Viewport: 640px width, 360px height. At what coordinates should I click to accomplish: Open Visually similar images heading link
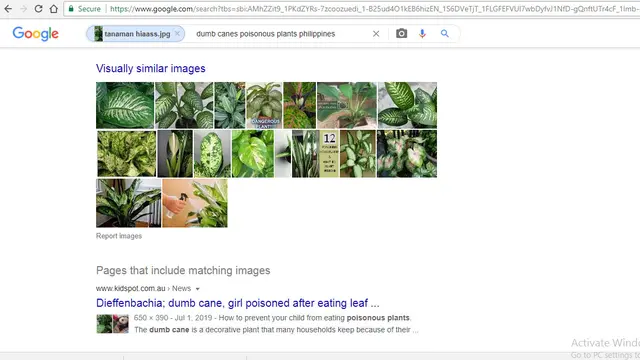[x=151, y=68]
